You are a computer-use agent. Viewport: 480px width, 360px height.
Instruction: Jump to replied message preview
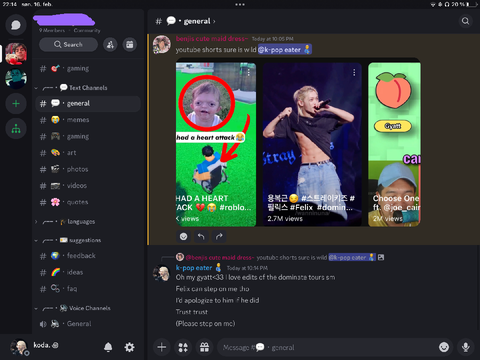pyautogui.click(x=280, y=257)
